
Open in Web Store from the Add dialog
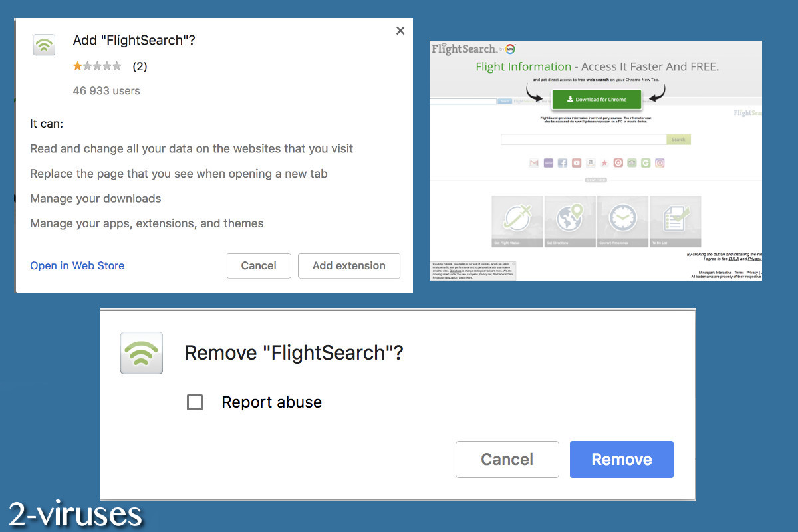pyautogui.click(x=76, y=265)
